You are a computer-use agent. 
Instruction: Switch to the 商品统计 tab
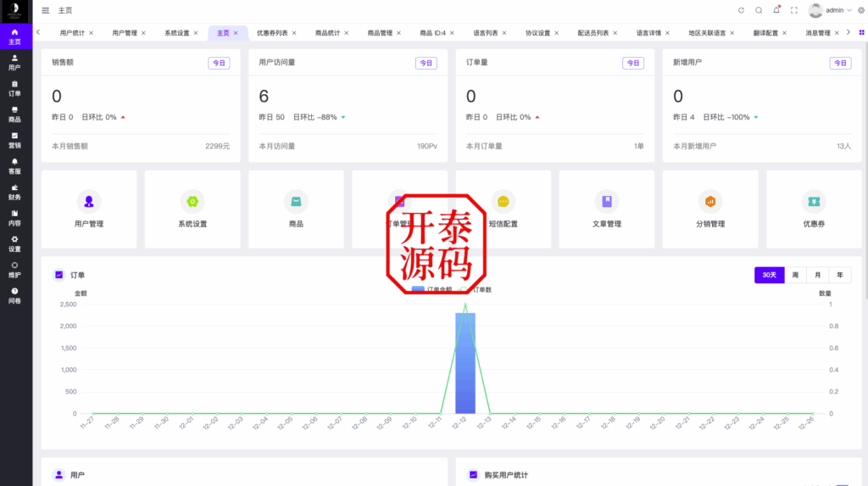point(328,33)
